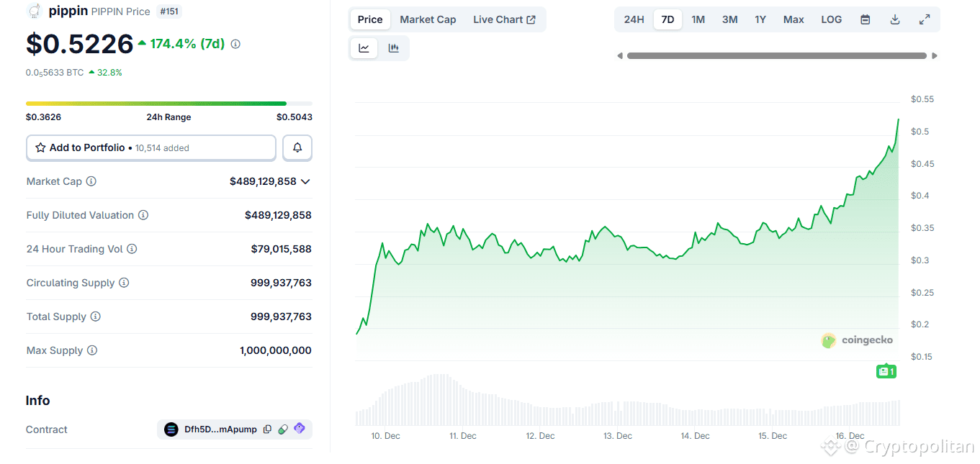
Task: Click the green annotation badge on the chart
Action: [886, 370]
